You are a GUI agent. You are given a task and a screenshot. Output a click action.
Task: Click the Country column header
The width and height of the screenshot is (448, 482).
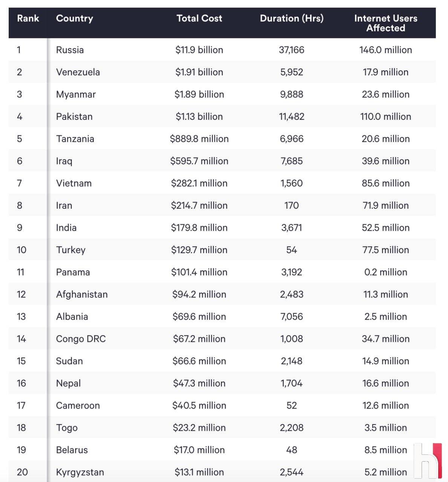coord(75,18)
